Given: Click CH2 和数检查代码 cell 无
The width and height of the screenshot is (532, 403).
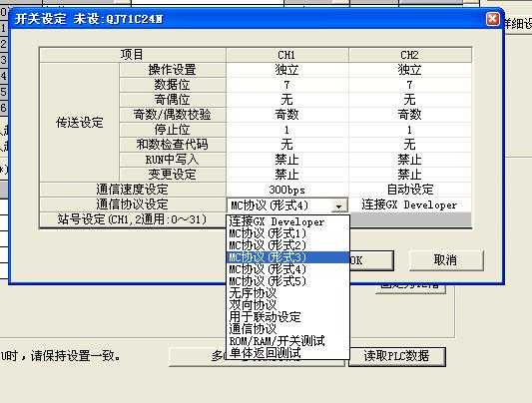Looking at the screenshot, I should click(x=410, y=145).
